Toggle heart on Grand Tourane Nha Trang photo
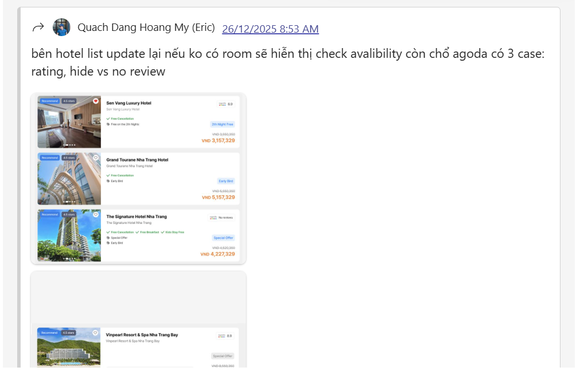The width and height of the screenshot is (588, 375). pyautogui.click(x=96, y=157)
